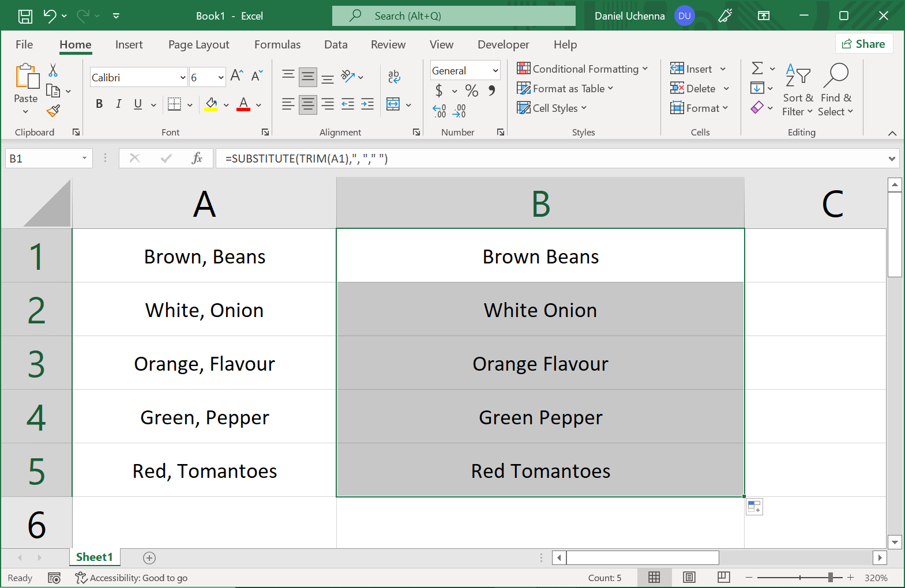
Task: Click the Percent Style icon
Action: point(472,91)
